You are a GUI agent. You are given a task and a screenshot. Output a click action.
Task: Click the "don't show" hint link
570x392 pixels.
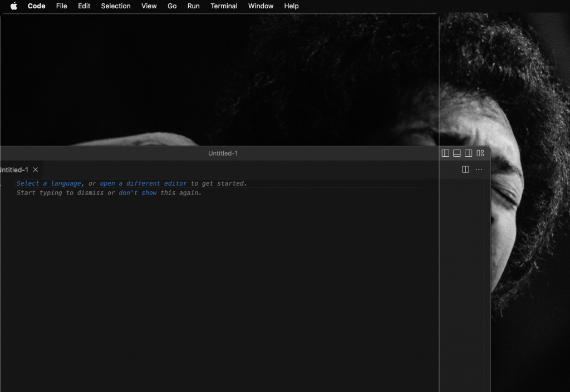pos(137,193)
